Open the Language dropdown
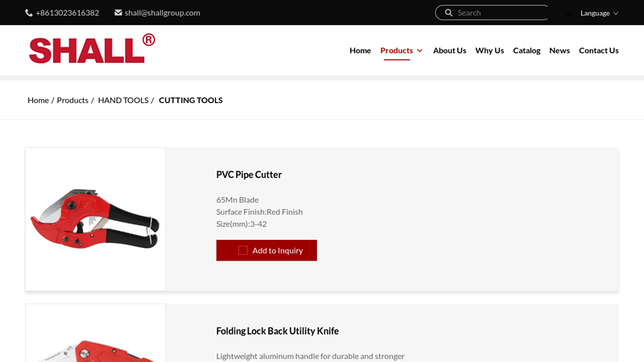Image resolution: width=644 pixels, height=362 pixels. (599, 13)
